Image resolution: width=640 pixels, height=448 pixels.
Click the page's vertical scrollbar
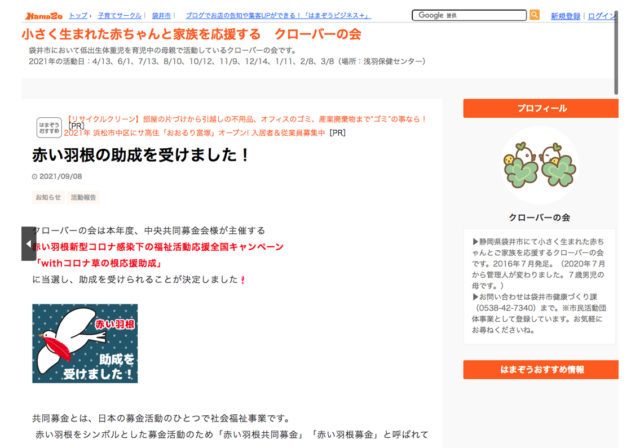click(616, 53)
